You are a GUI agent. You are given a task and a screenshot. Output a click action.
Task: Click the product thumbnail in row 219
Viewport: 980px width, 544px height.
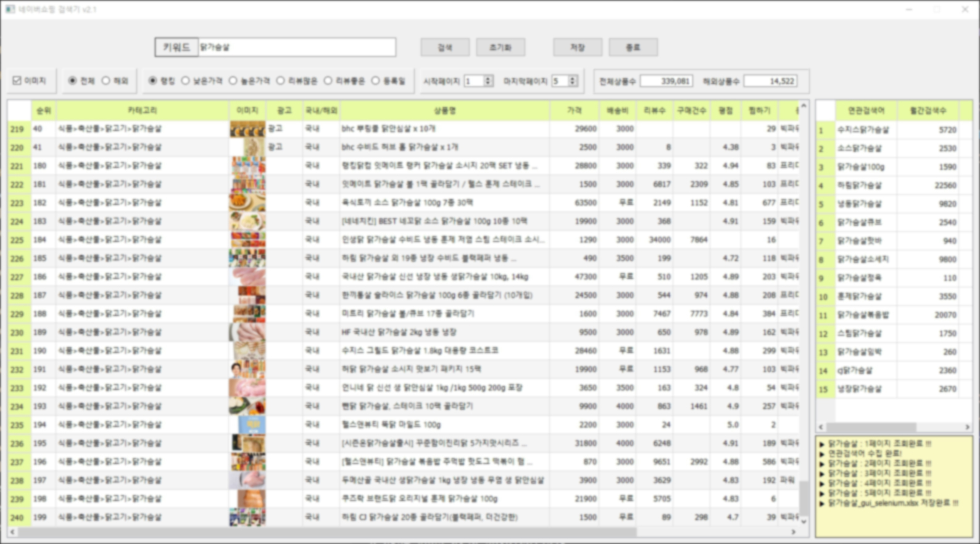(247, 129)
